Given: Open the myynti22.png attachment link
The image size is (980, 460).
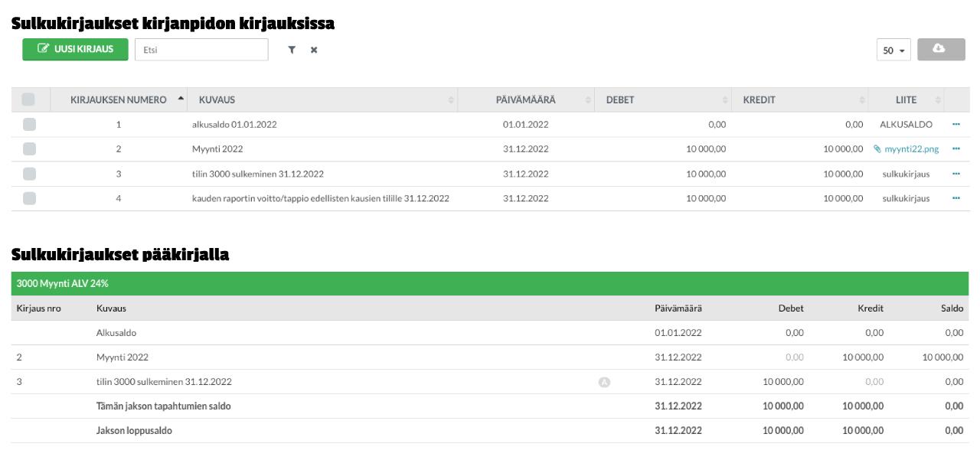Looking at the screenshot, I should click(x=906, y=149).
